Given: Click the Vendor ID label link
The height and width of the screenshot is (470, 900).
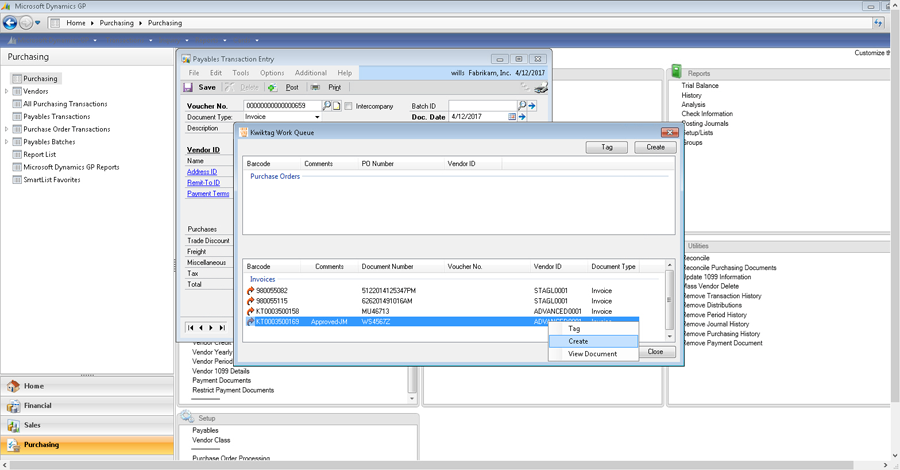Looking at the screenshot, I should coord(203,150).
